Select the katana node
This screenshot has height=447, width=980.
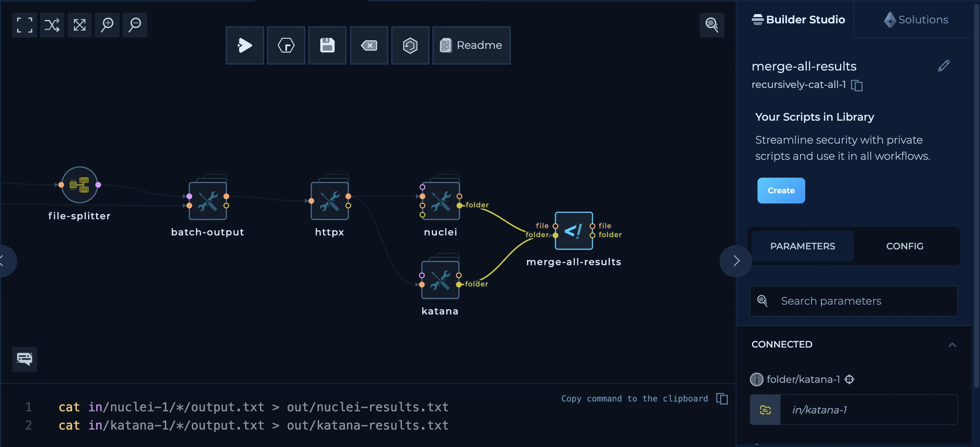coord(440,280)
